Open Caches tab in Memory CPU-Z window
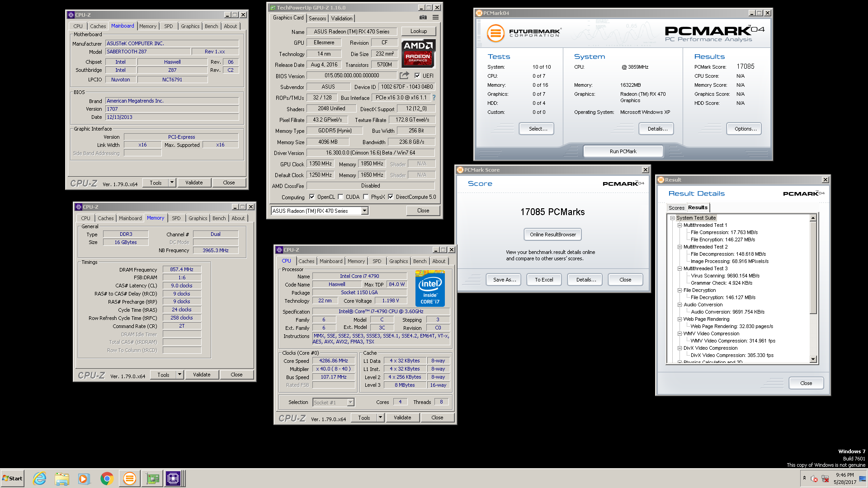 click(x=106, y=218)
